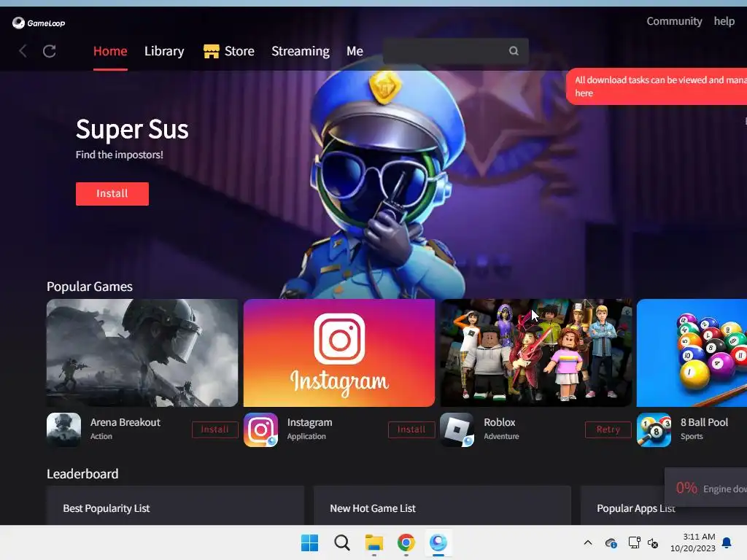Viewport: 747px width, 560px height.
Task: Click the cloud sync tray icon
Action: point(611,542)
